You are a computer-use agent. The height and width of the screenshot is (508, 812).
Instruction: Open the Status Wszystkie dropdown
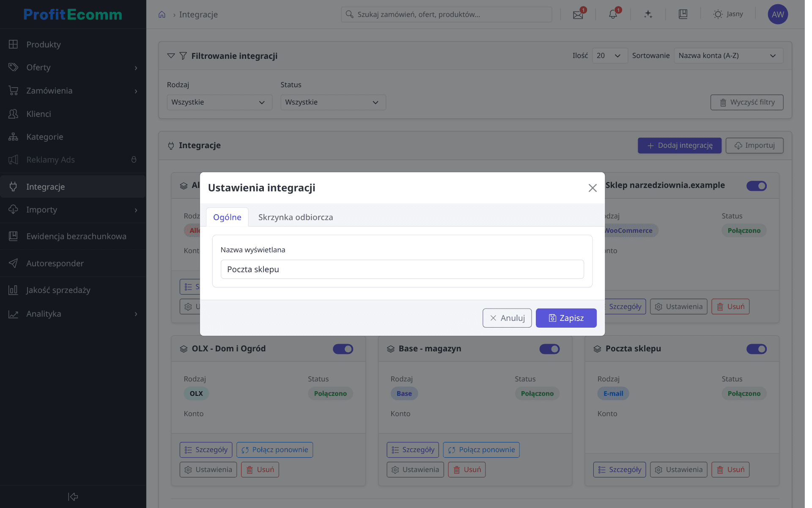click(x=333, y=102)
